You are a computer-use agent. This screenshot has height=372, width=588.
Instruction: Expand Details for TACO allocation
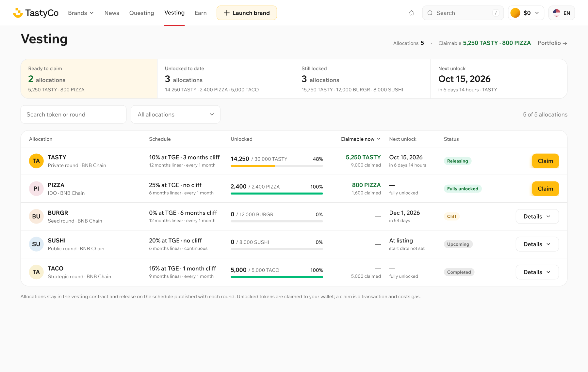coord(537,272)
